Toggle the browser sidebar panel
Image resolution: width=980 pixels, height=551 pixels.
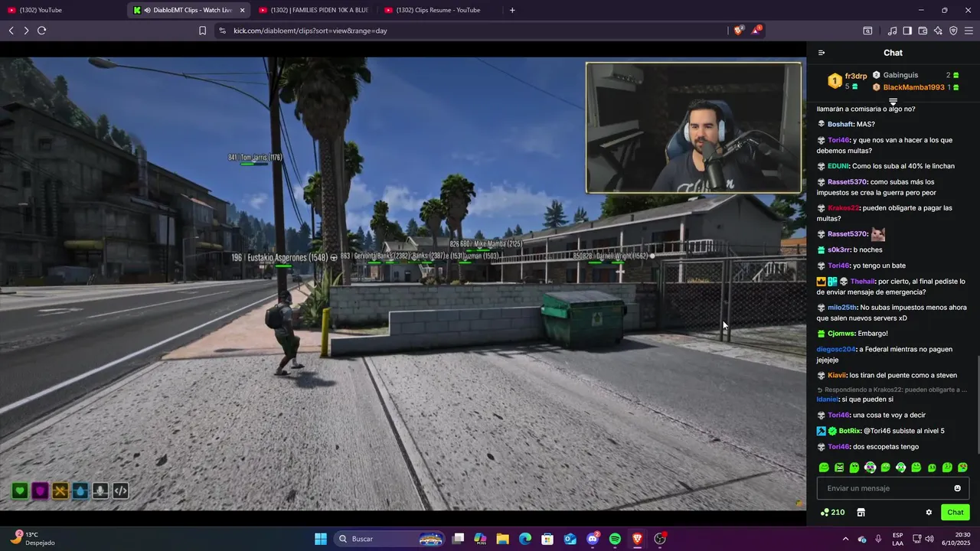(907, 31)
